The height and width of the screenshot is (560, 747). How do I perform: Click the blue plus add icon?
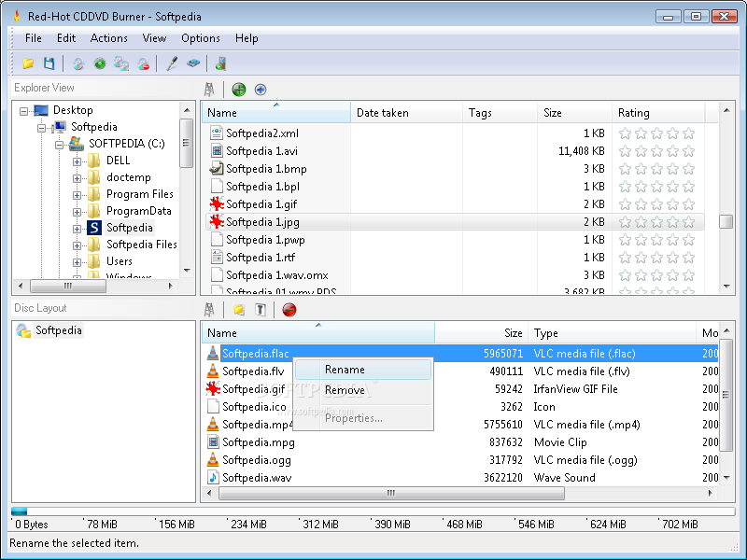coord(261,90)
